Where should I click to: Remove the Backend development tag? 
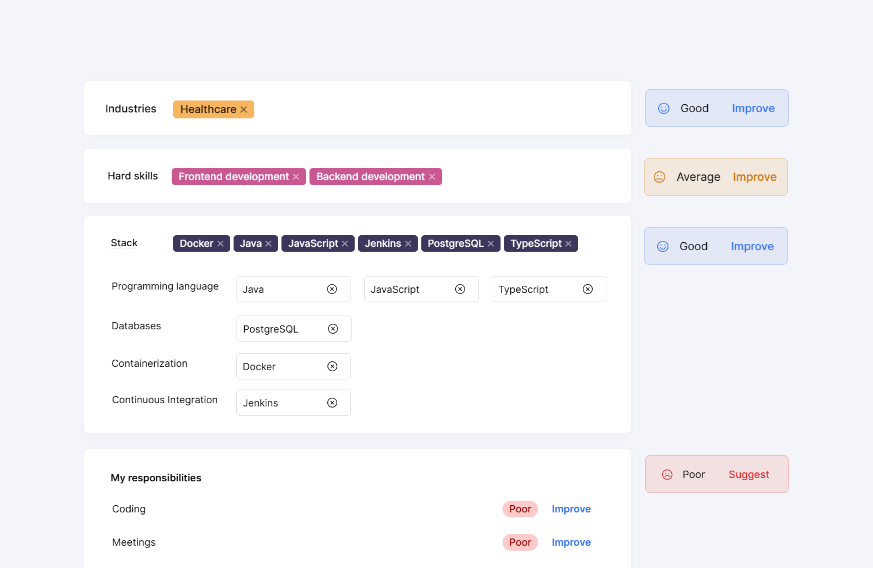click(432, 177)
